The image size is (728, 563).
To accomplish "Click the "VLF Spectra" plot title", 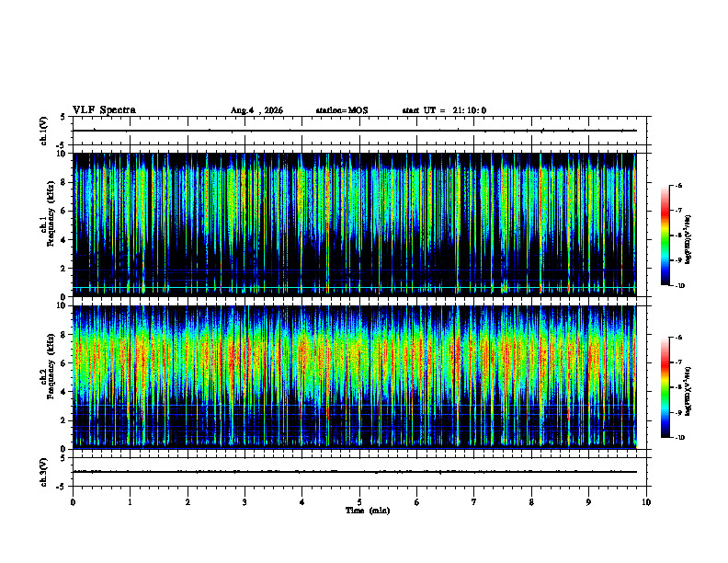I will pyautogui.click(x=104, y=110).
